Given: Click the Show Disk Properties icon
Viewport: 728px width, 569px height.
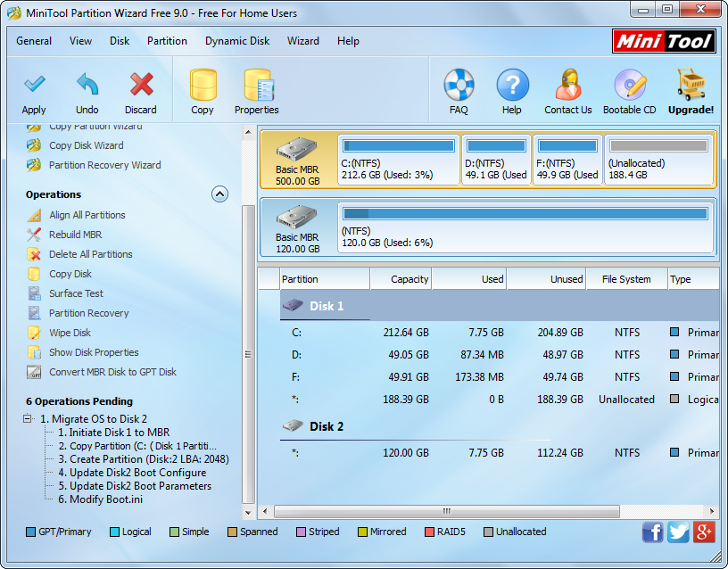Looking at the screenshot, I should [34, 352].
